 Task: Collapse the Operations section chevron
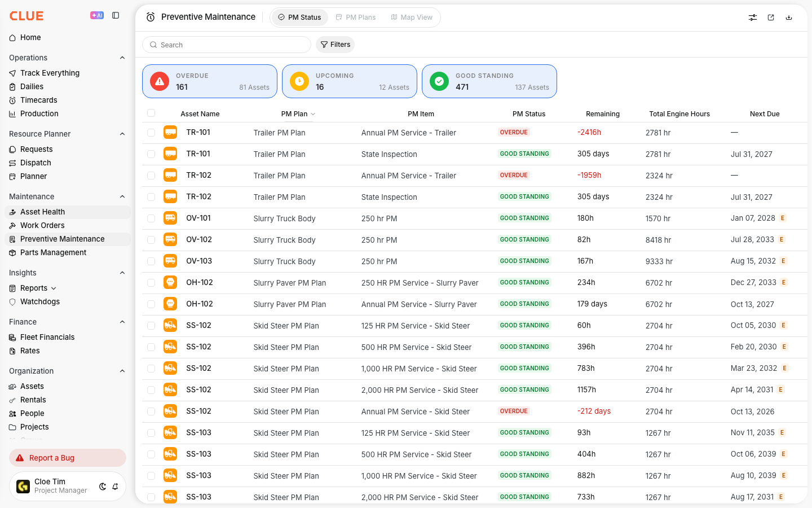point(122,58)
